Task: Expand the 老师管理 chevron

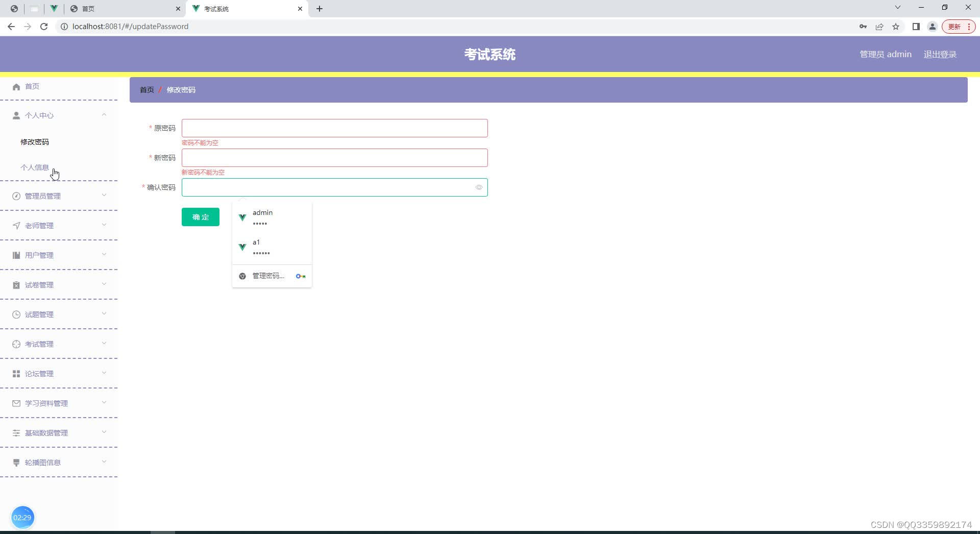Action: 104,225
